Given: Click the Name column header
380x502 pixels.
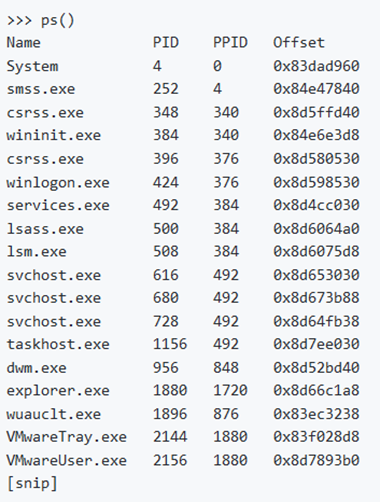Looking at the screenshot, I should (x=24, y=43).
